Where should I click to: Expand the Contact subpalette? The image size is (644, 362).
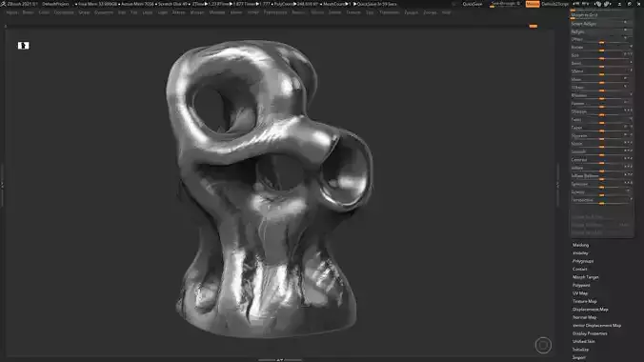[579, 270]
